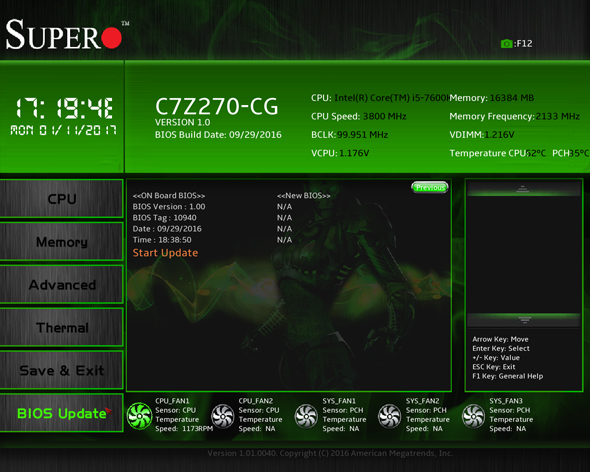Viewport: 590px width, 472px height.
Task: Click the help panel scroll-down arrow
Action: pyautogui.click(x=524, y=320)
